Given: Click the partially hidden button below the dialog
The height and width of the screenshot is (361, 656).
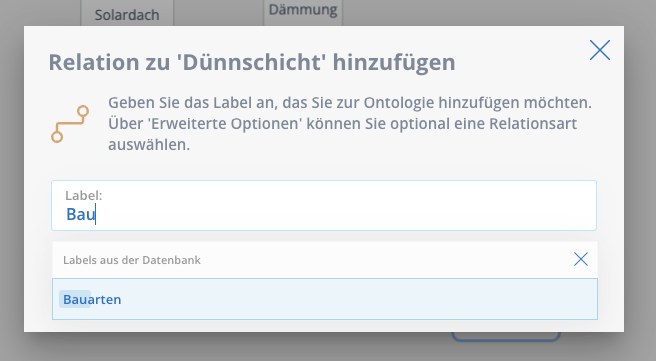Looking at the screenshot, I should 506,337.
